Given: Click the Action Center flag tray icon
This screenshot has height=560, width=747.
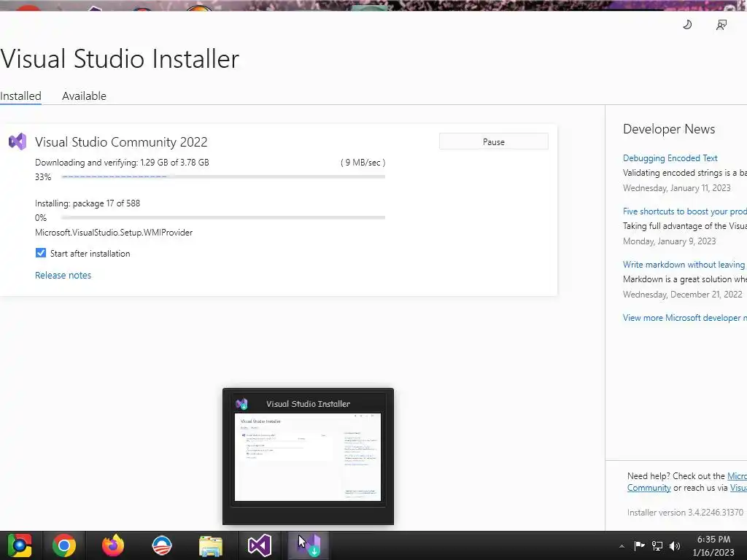Looking at the screenshot, I should pos(639,545).
